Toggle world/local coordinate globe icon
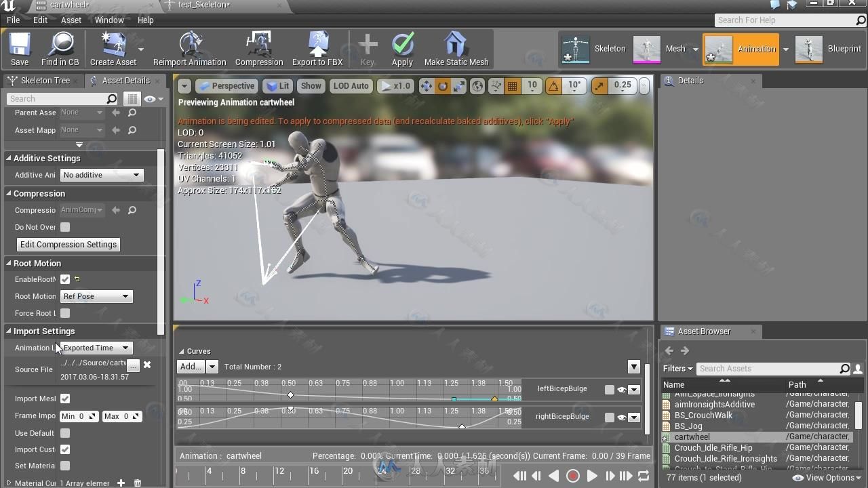The width and height of the screenshot is (868, 488). pos(477,86)
